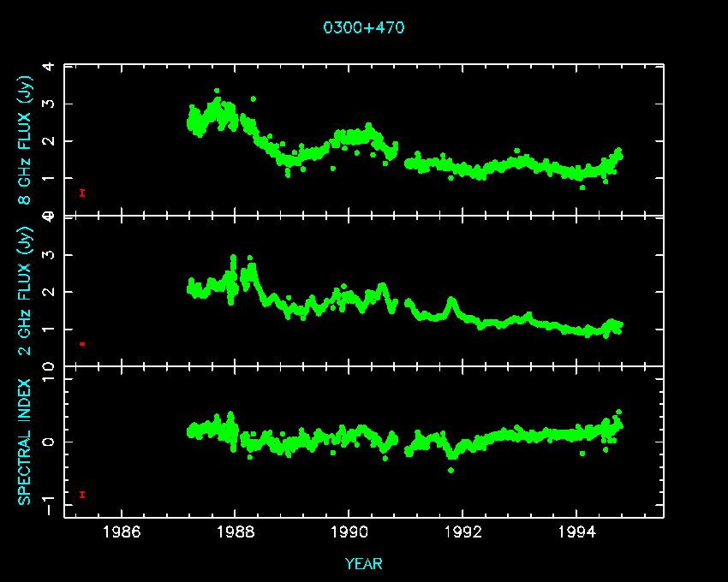Screen dimensions: 728x582
Task: Click the YEAR x-axis label
Action: [x=363, y=564]
